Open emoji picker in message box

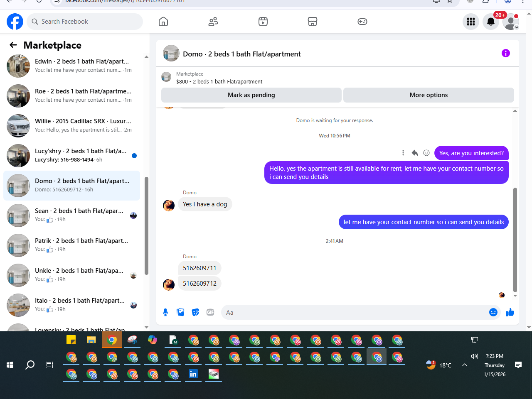(493, 312)
